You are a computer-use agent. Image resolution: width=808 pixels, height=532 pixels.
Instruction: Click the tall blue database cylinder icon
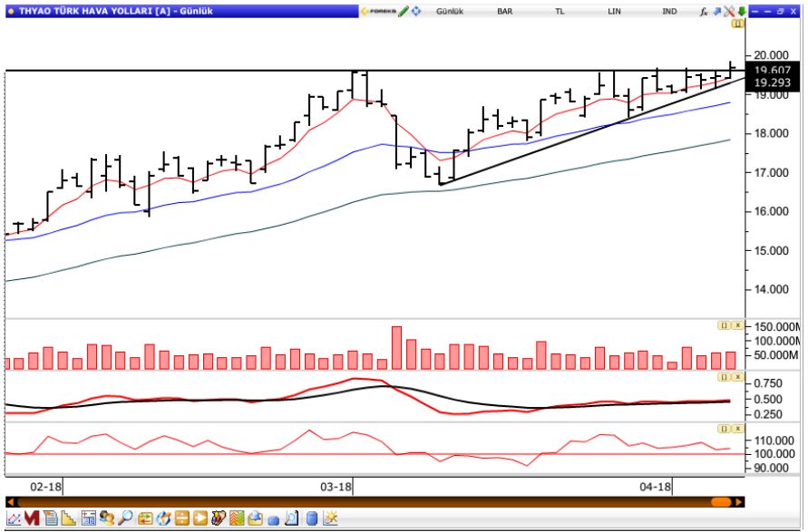[312, 518]
